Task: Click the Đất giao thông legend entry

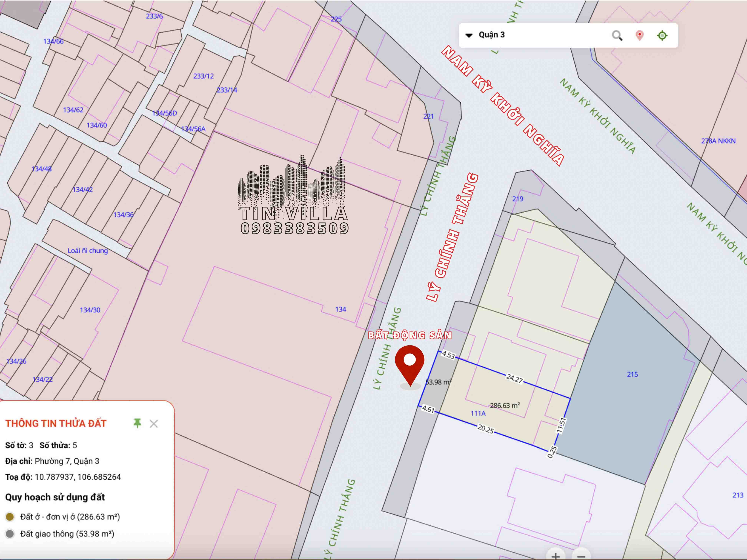Action: [x=67, y=534]
